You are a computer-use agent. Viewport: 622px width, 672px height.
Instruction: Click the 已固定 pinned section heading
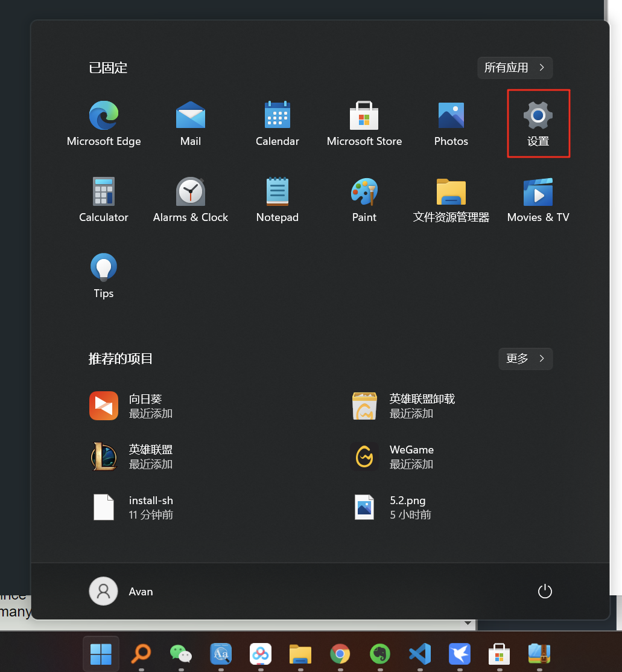tap(108, 68)
